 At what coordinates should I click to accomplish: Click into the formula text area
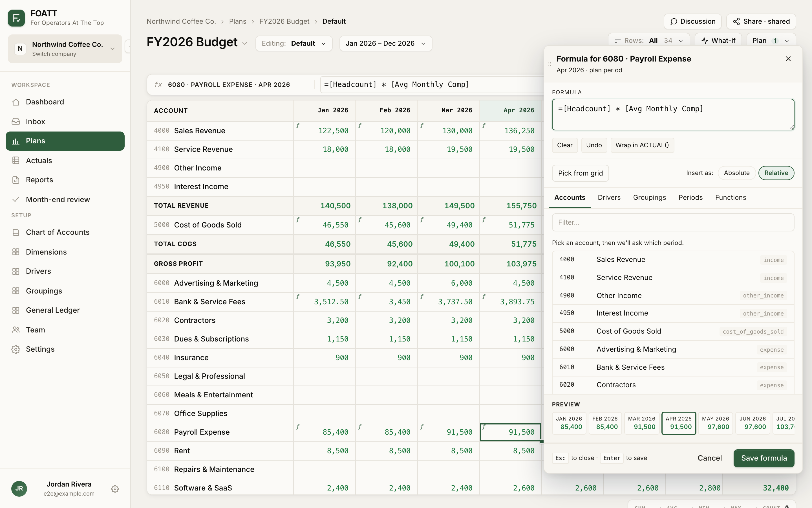673,115
